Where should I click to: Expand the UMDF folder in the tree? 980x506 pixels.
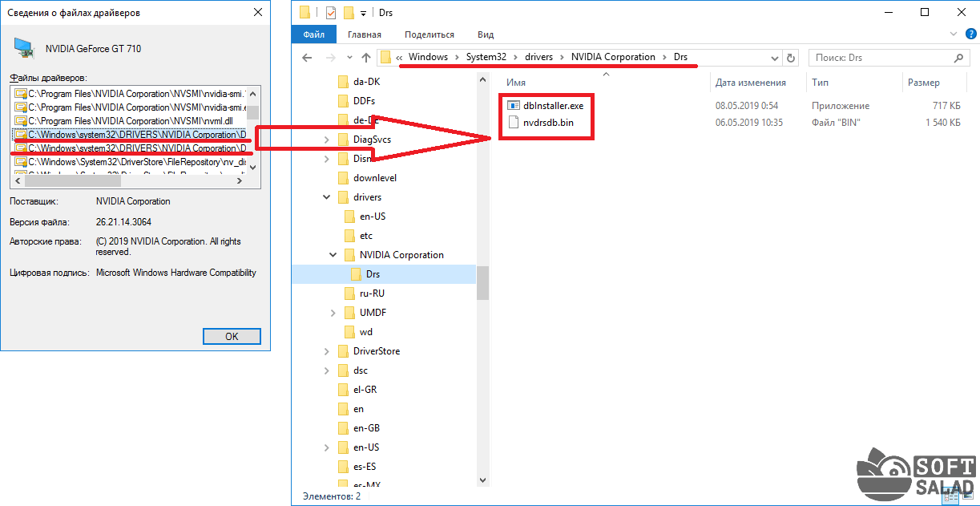click(333, 313)
